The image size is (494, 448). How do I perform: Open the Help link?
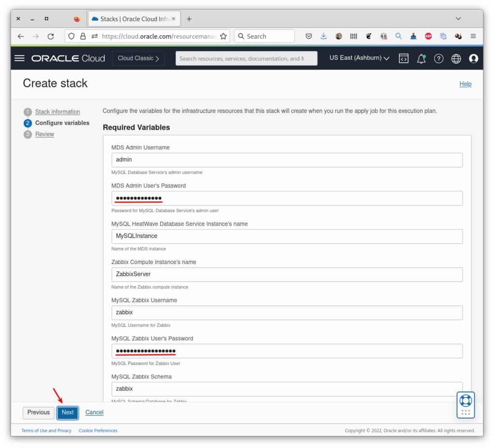(x=466, y=84)
